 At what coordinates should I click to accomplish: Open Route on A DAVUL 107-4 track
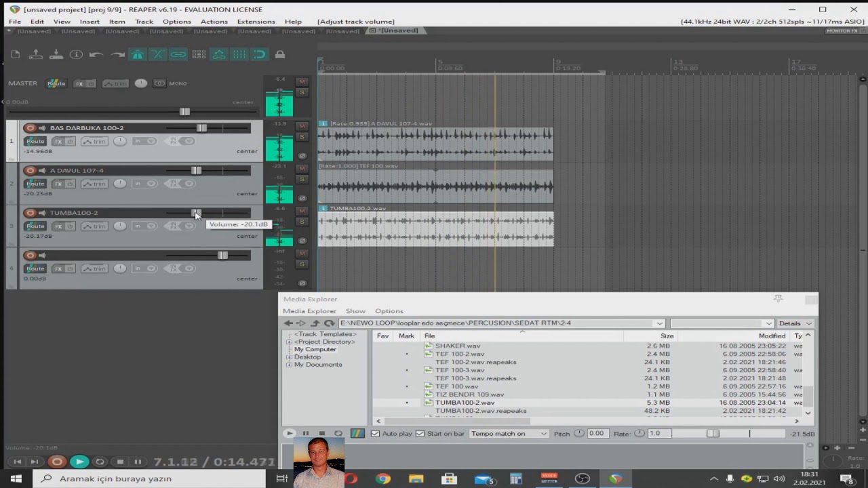[35, 184]
